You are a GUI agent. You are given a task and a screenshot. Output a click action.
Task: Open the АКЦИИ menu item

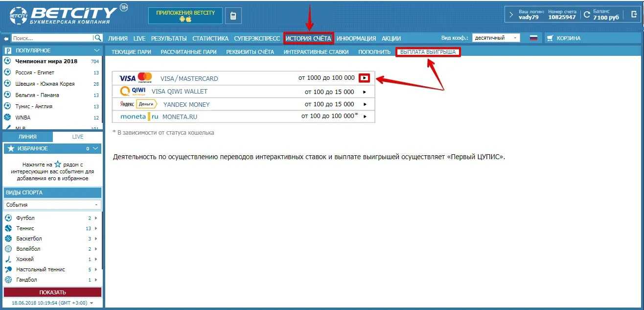(x=391, y=38)
